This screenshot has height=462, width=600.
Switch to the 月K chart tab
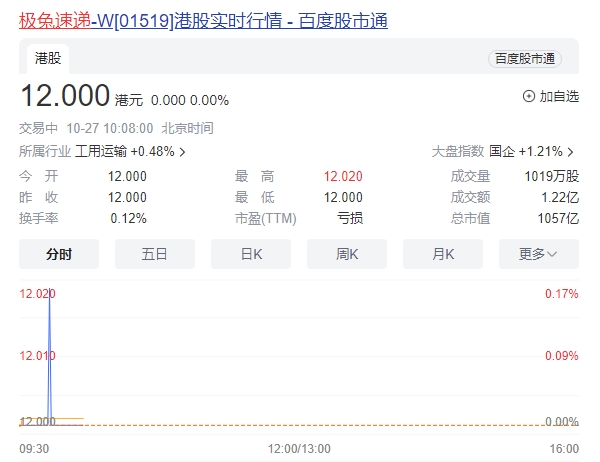point(443,254)
